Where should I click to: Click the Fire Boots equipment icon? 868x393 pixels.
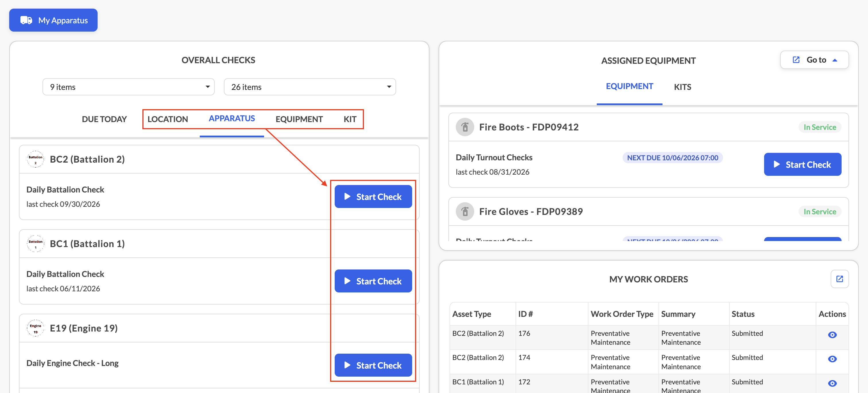(x=465, y=127)
